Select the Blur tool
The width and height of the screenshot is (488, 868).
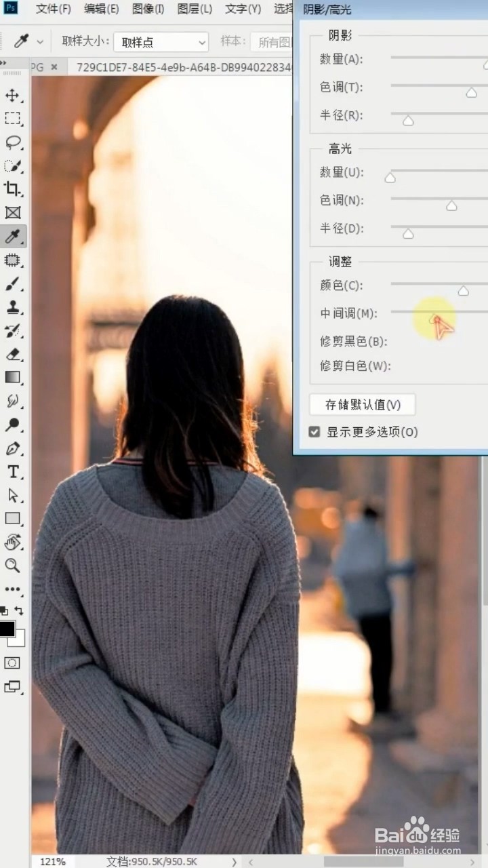(12, 401)
